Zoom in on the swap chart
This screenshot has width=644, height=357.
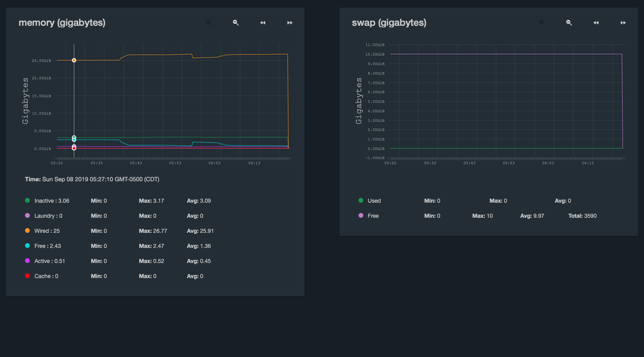[542, 23]
